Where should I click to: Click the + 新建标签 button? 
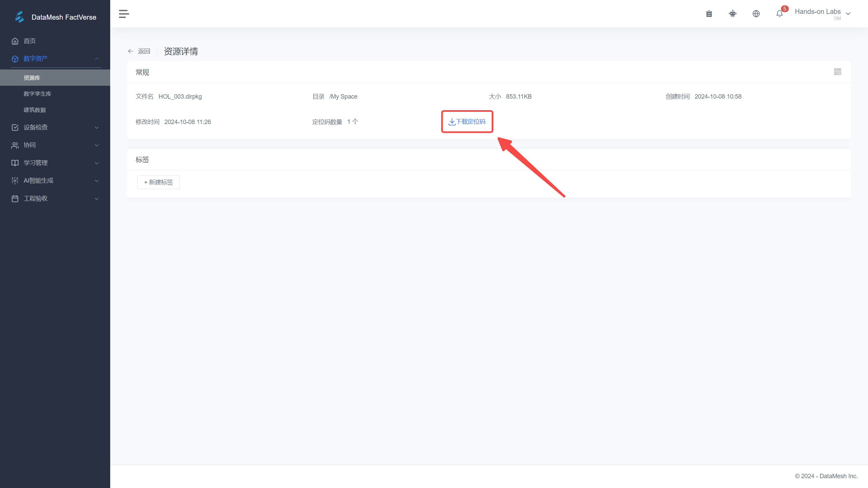coord(158,182)
